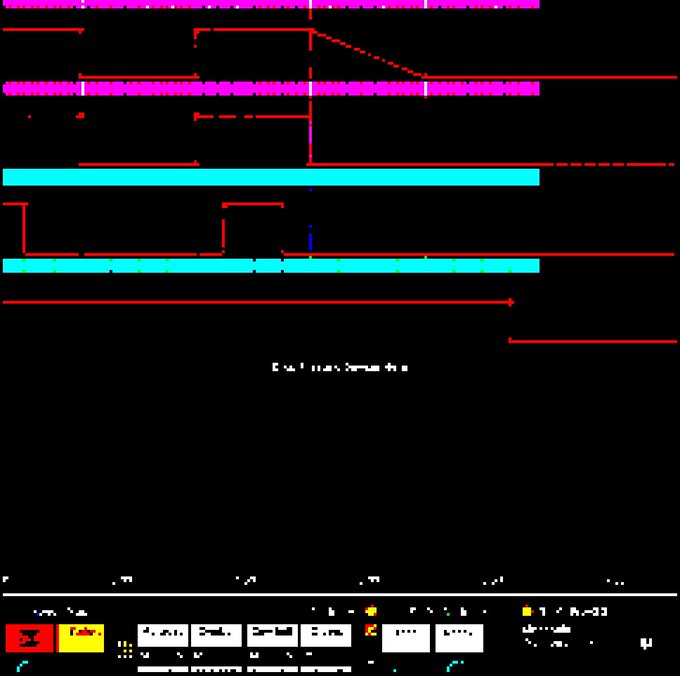680x676 pixels.
Task: Click the diagonal ramp segment of the top red waveform
Action: click(x=369, y=53)
